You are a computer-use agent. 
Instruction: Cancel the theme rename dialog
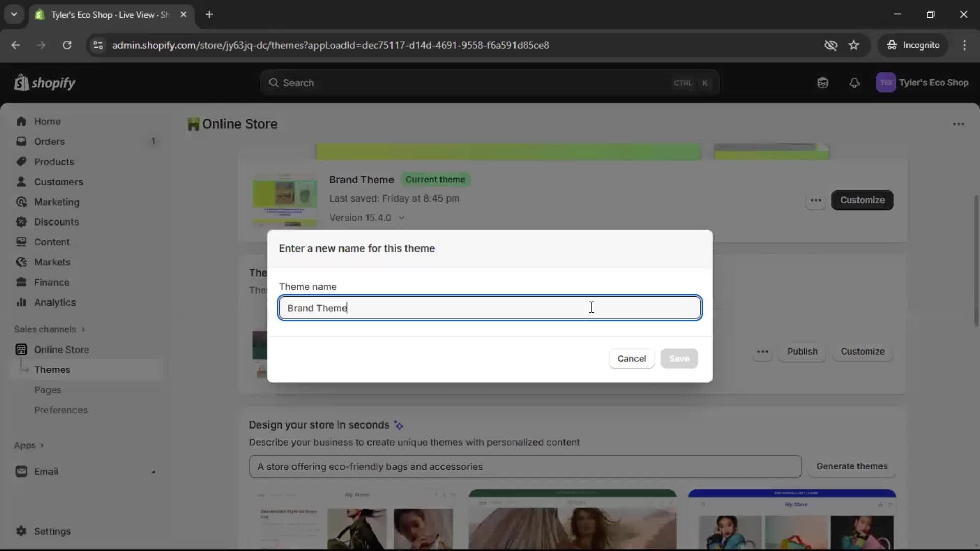pyautogui.click(x=631, y=358)
